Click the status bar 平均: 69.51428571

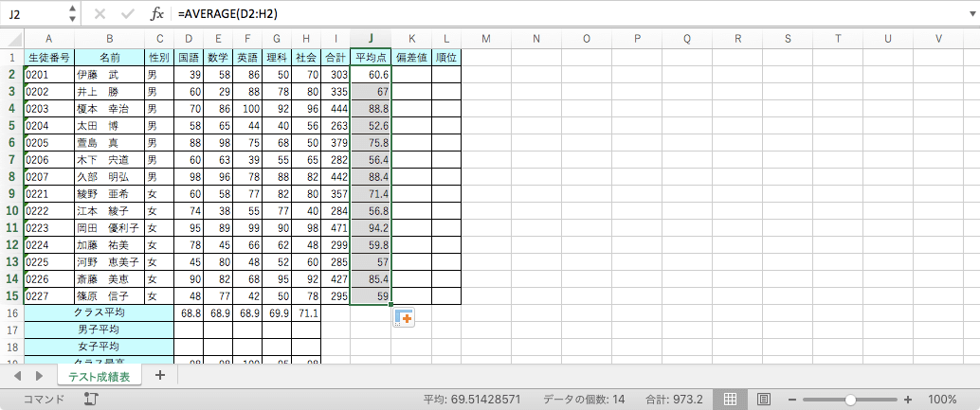tap(472, 400)
